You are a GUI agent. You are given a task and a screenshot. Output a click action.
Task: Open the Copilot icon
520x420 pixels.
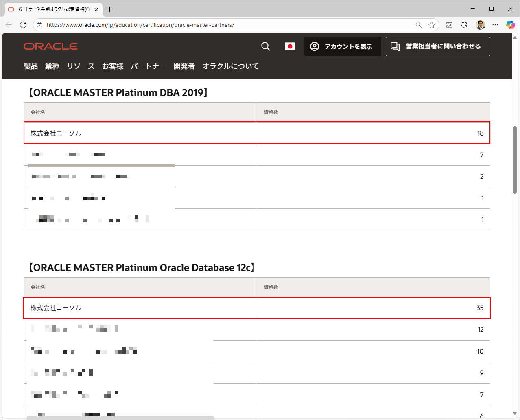510,25
